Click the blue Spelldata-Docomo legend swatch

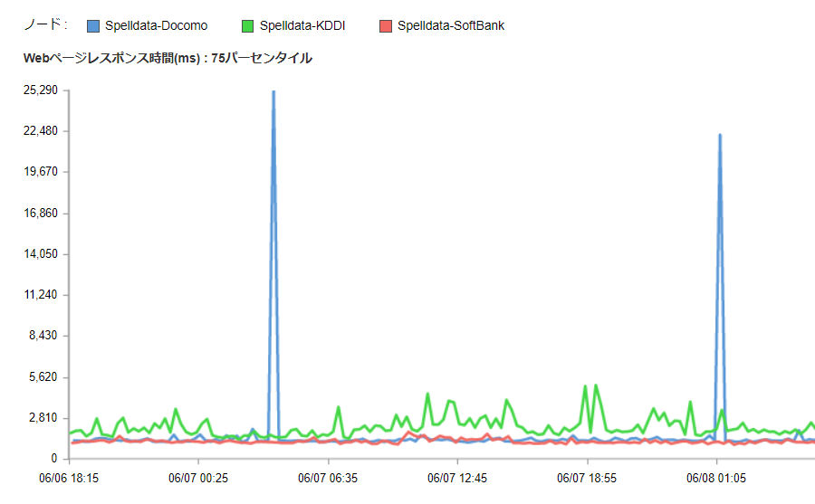click(x=93, y=25)
